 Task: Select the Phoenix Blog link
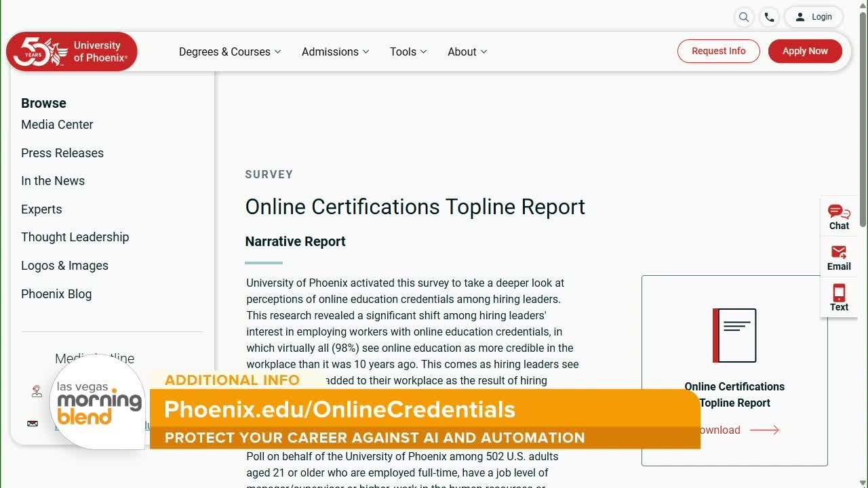56,294
